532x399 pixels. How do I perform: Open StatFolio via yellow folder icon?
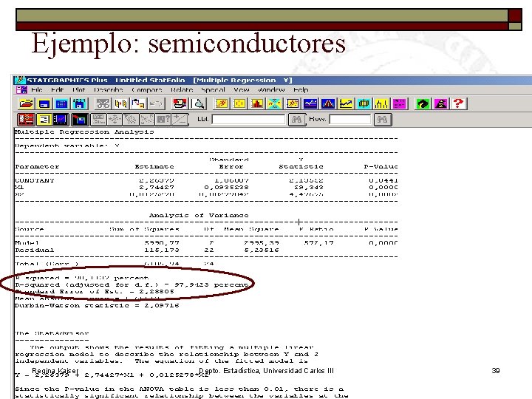click(26, 103)
